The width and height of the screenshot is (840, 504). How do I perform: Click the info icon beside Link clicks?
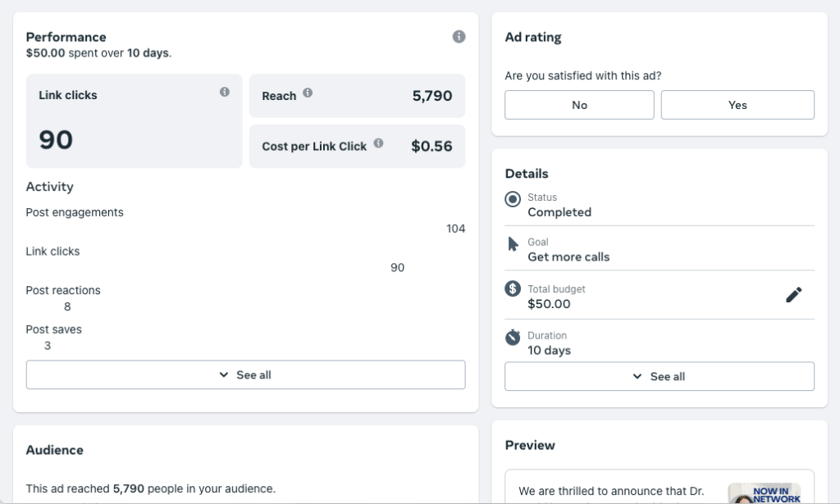pyautogui.click(x=225, y=93)
